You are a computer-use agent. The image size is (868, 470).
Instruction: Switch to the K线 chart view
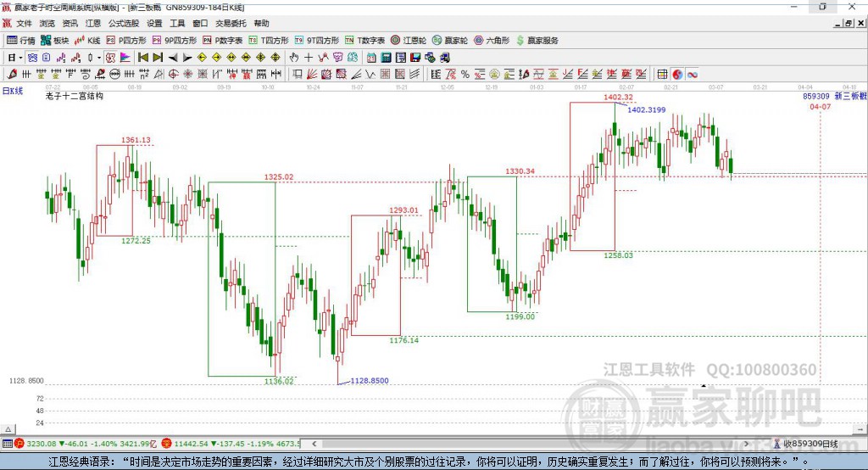[87, 41]
